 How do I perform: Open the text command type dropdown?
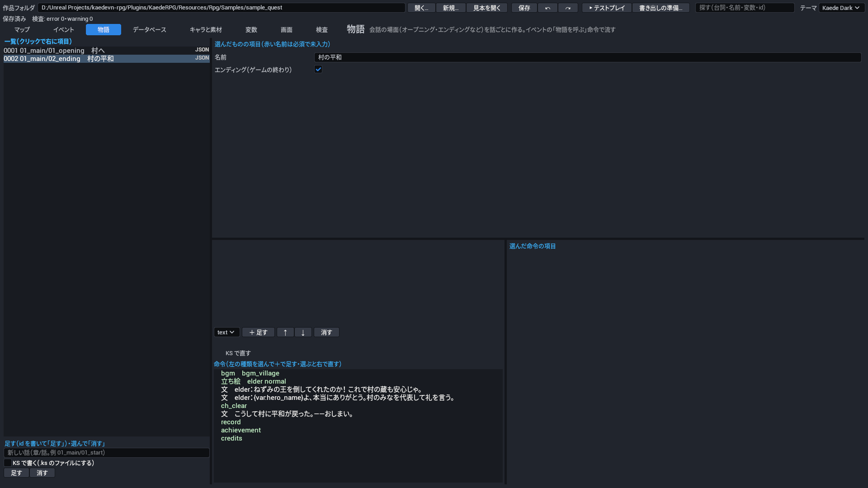click(226, 333)
